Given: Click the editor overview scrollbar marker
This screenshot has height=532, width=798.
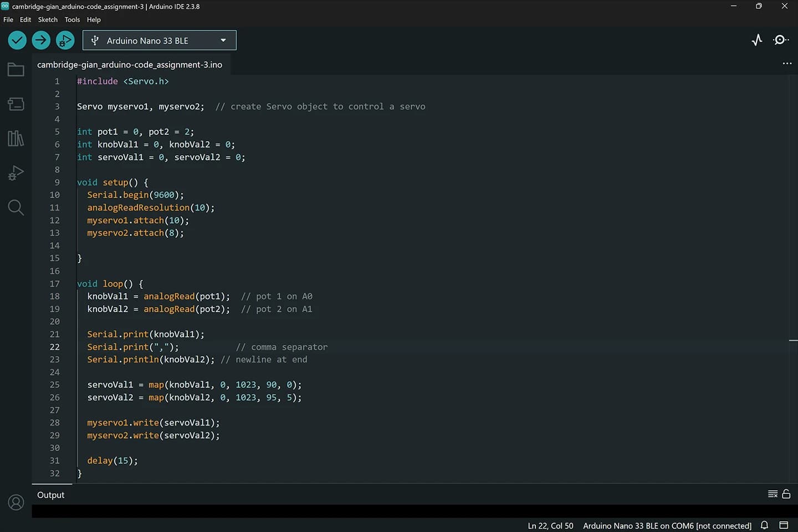Looking at the screenshot, I should tap(793, 340).
